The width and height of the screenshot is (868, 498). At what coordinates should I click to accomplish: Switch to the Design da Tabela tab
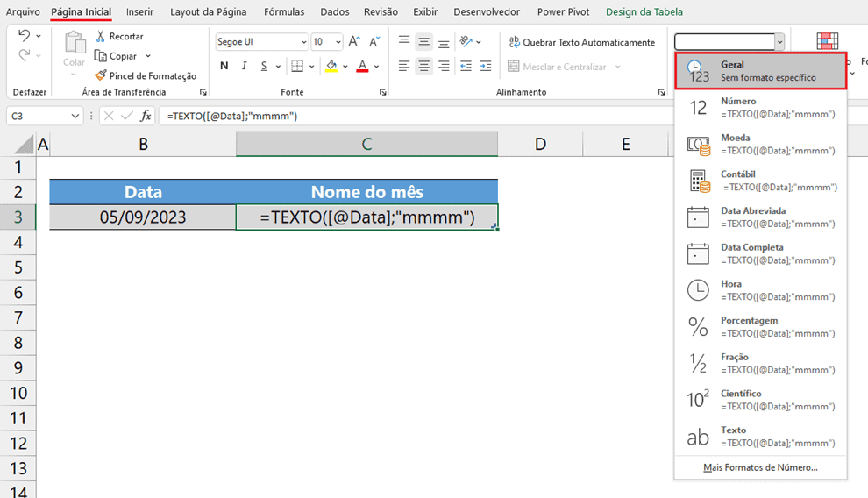pyautogui.click(x=644, y=12)
